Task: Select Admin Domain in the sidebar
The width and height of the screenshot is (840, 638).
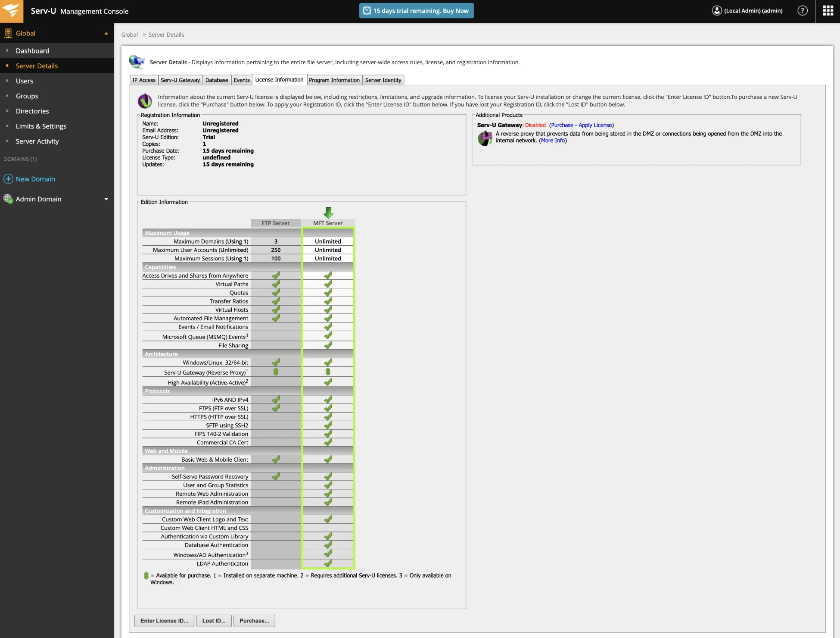Action: click(39, 199)
